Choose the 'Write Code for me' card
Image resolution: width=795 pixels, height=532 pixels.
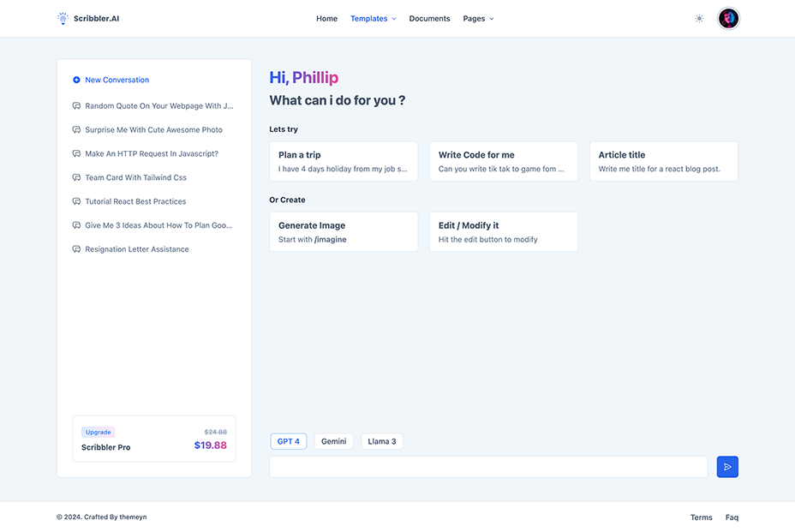click(x=504, y=161)
